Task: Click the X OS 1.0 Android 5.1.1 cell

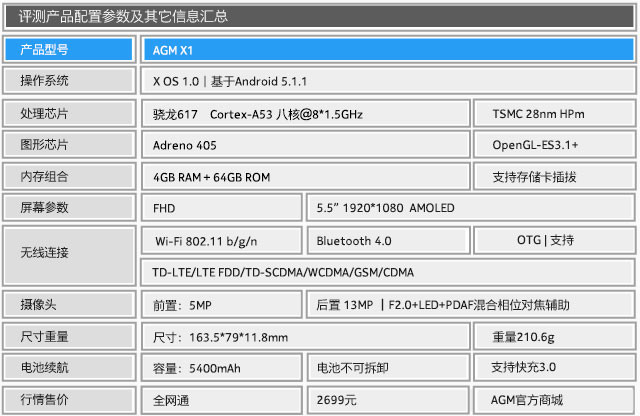Action: [386, 81]
